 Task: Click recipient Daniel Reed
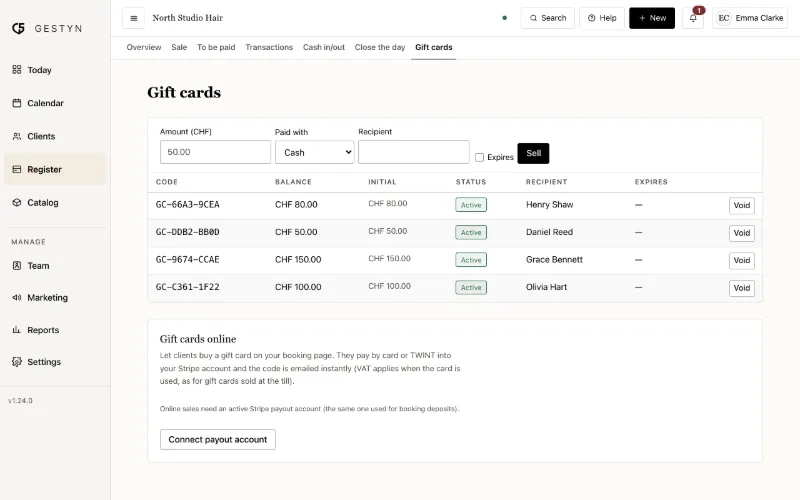click(549, 232)
